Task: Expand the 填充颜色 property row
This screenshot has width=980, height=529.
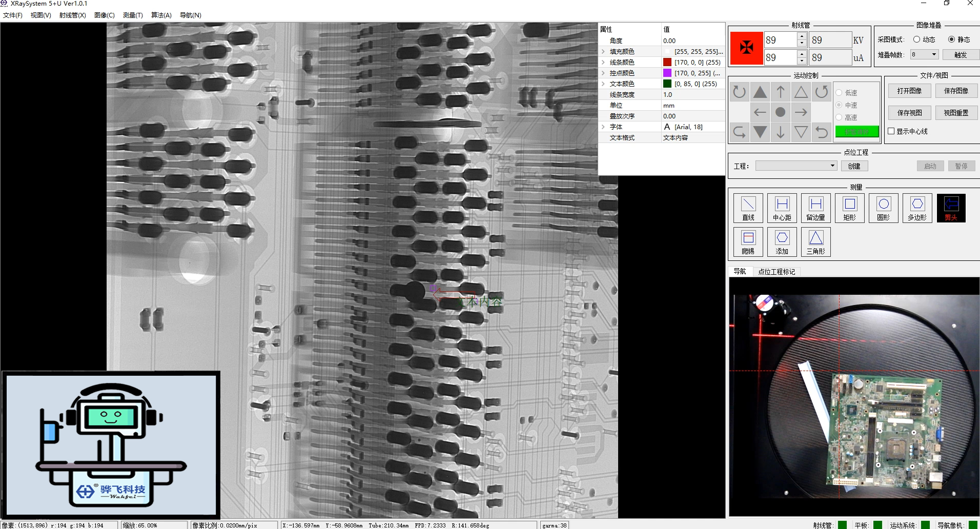Action: [x=603, y=51]
